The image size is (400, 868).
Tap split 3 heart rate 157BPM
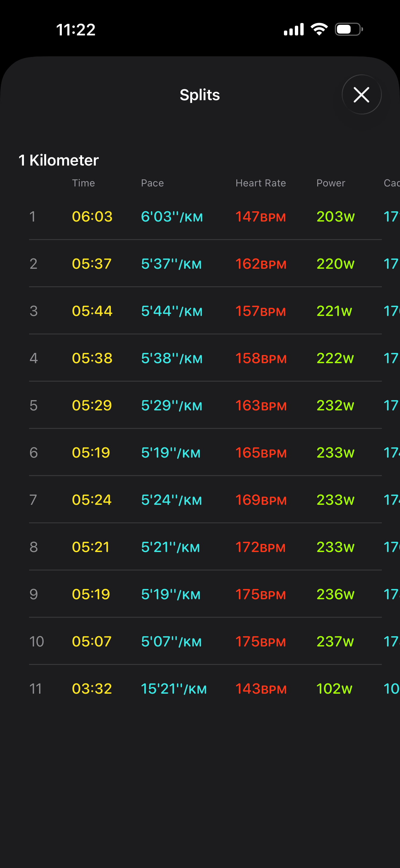(260, 311)
